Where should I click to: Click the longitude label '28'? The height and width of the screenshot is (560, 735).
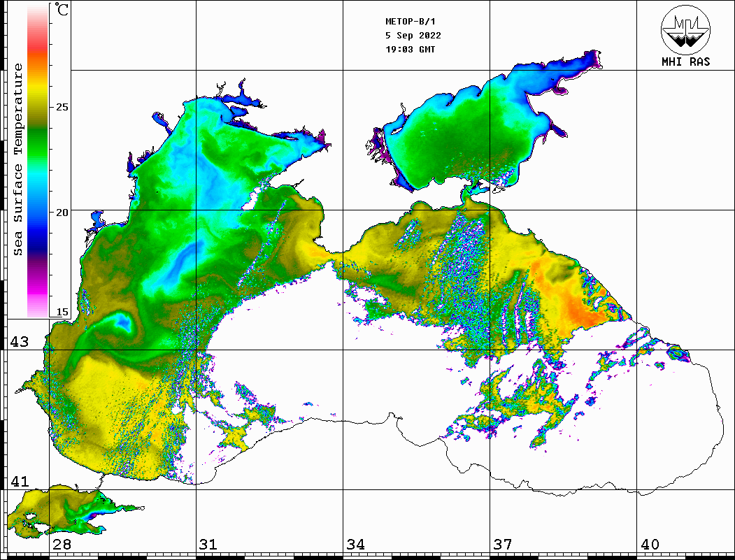coord(62,544)
